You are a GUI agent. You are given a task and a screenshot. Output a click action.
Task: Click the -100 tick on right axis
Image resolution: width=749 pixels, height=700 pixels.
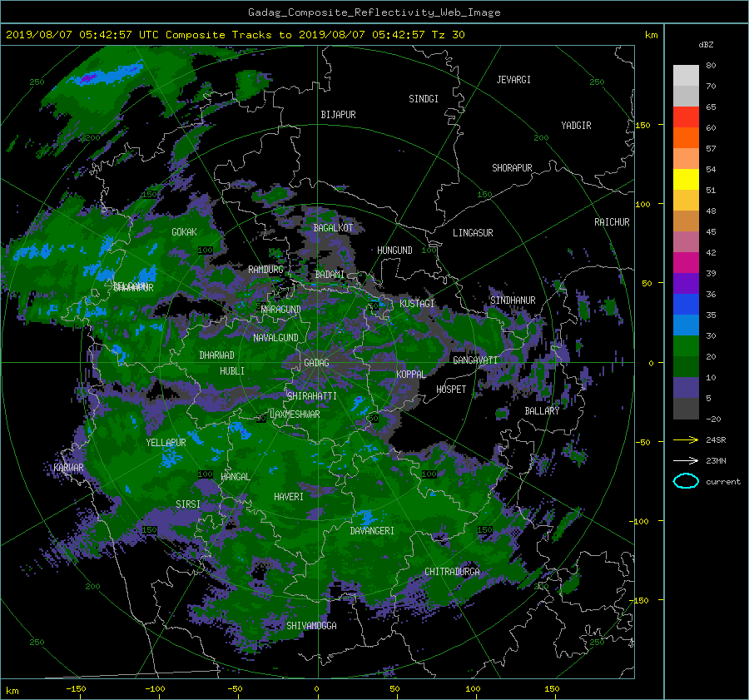(x=640, y=521)
